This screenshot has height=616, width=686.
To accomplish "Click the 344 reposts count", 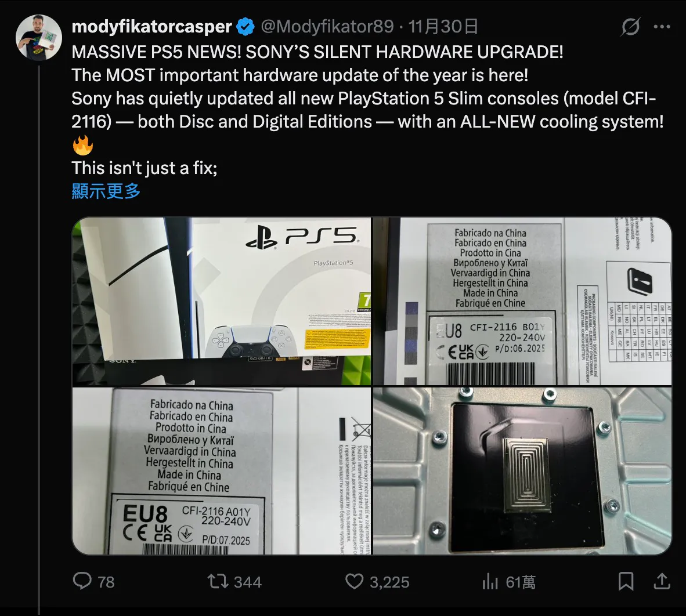I will pos(248,582).
